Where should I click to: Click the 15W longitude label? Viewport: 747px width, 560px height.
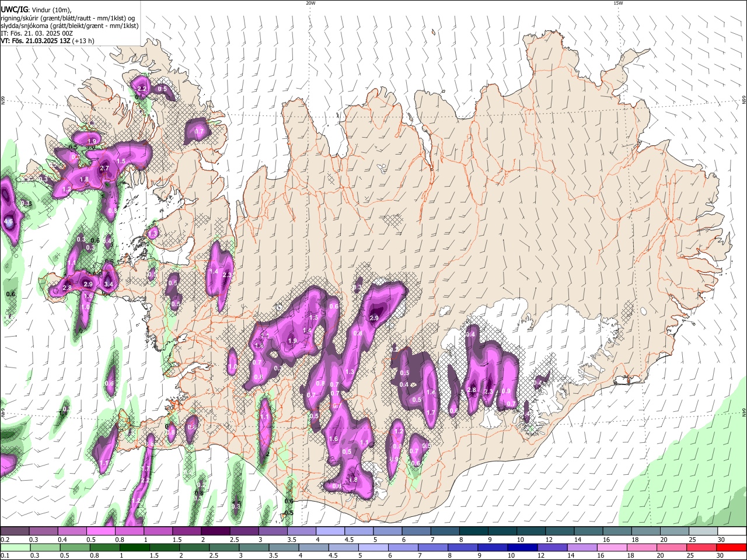pos(618,3)
